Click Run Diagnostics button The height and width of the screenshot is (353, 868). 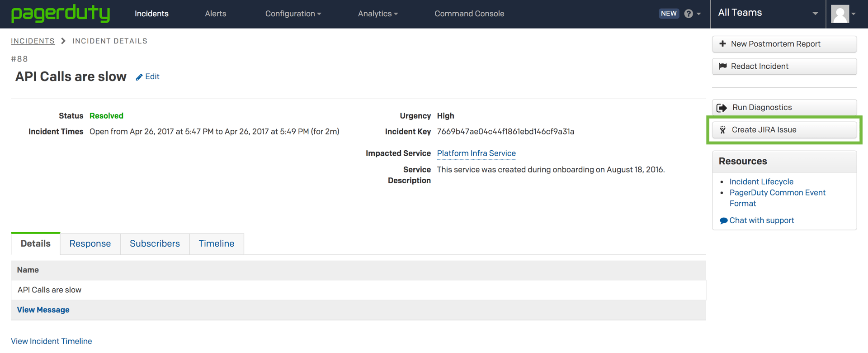coord(784,107)
